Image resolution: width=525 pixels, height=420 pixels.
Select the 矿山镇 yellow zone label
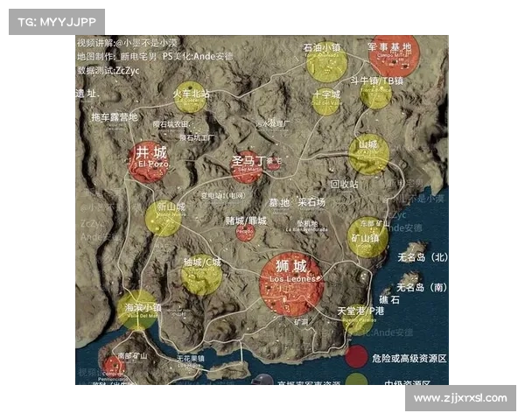point(365,238)
